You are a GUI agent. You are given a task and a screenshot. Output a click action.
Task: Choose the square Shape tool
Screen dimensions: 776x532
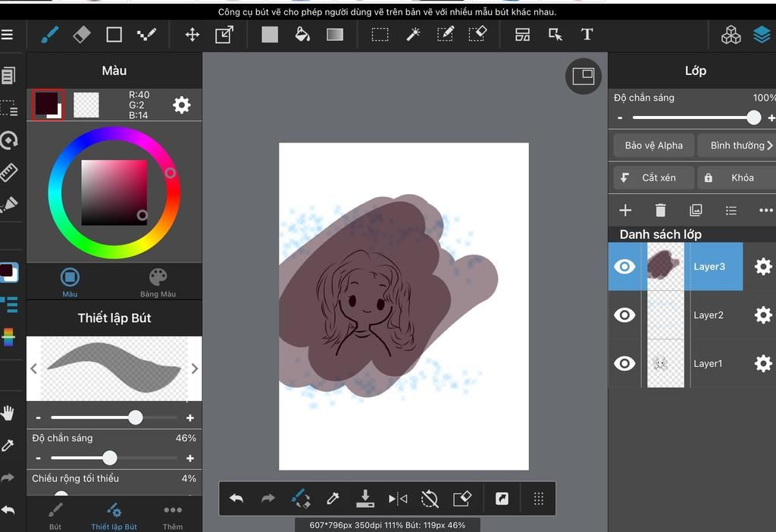(x=114, y=35)
